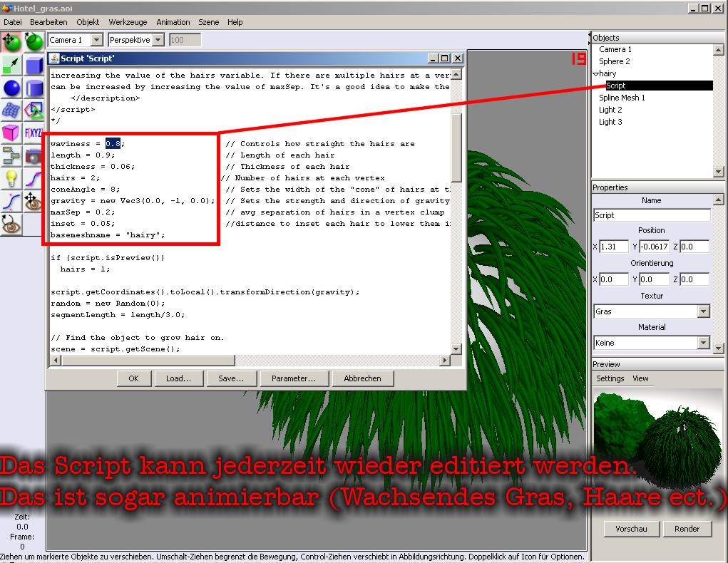Open the Animation menu
The width and height of the screenshot is (728, 563).
click(x=173, y=22)
